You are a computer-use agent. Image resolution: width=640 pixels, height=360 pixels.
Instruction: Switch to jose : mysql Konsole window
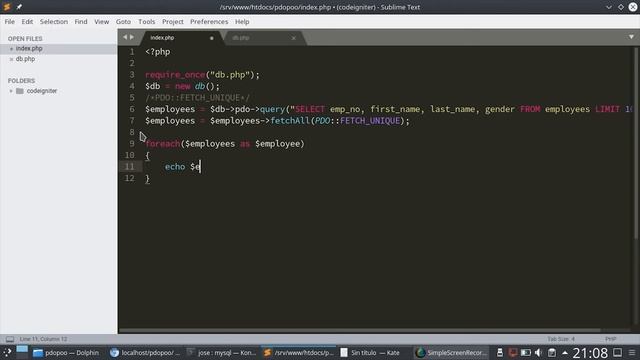coord(222,353)
